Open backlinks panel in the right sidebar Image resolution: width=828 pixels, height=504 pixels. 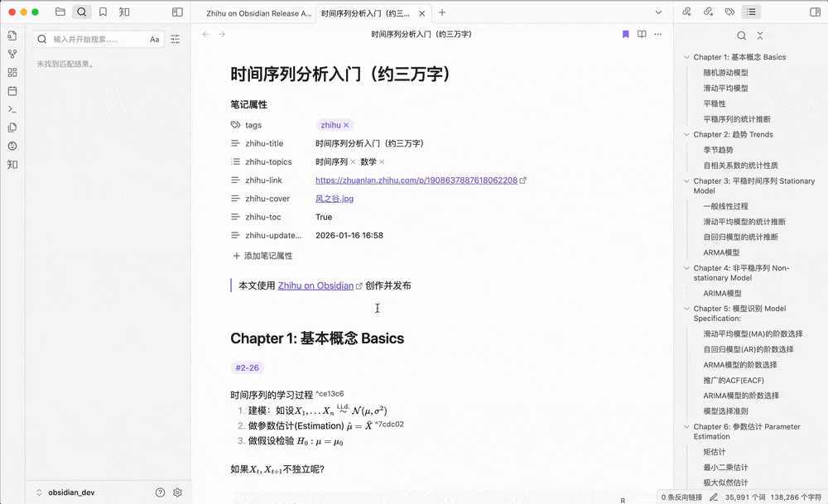(686, 12)
